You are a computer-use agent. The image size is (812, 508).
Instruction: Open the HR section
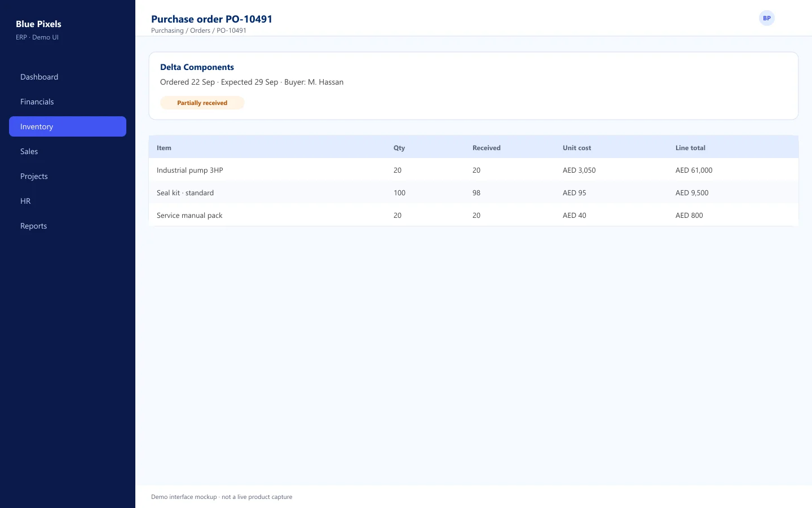(68, 201)
